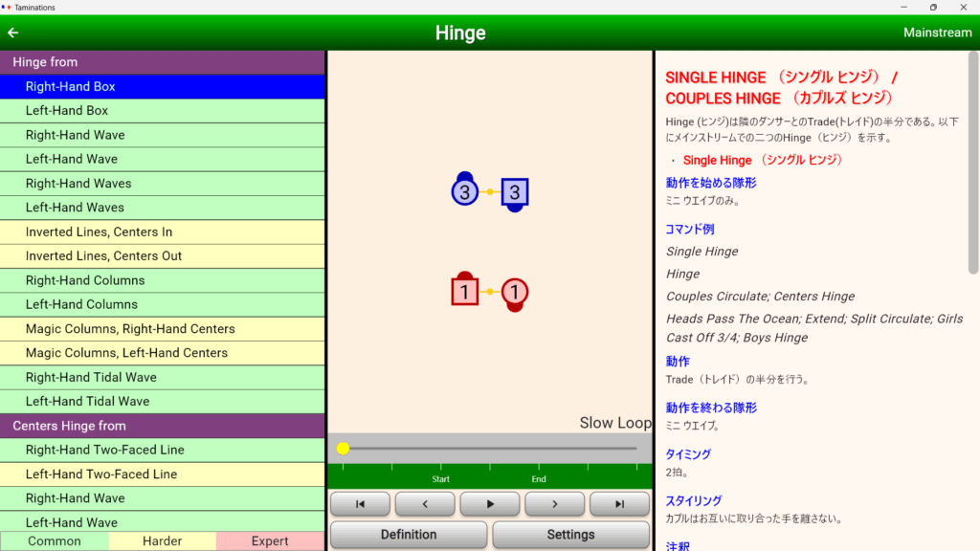Click red square dancer 1
The height and width of the screenshot is (551, 980).
(x=464, y=292)
